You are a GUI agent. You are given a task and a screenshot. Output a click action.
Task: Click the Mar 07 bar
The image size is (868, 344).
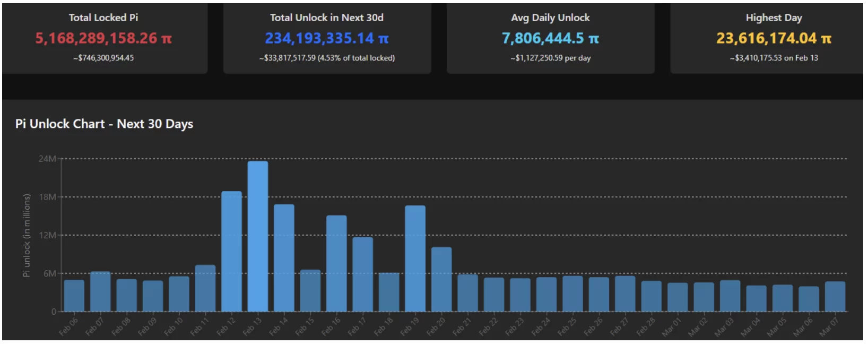point(835,296)
